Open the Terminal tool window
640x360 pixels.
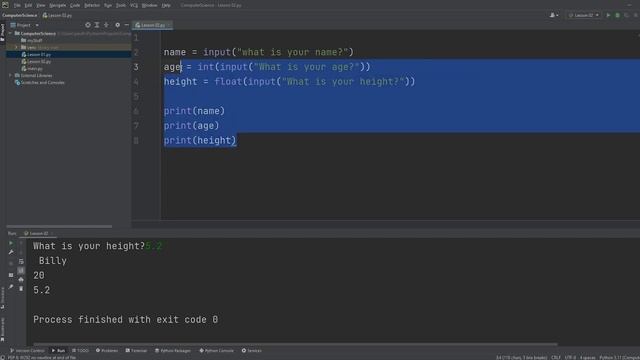[136, 351]
